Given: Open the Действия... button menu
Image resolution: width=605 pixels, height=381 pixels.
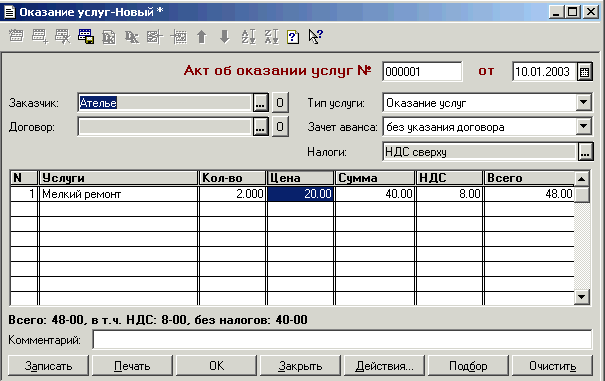Looking at the screenshot, I should [x=384, y=366].
